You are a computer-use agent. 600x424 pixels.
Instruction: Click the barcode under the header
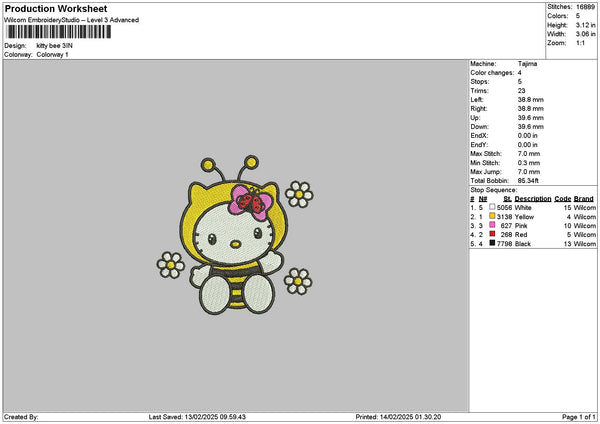[59, 32]
